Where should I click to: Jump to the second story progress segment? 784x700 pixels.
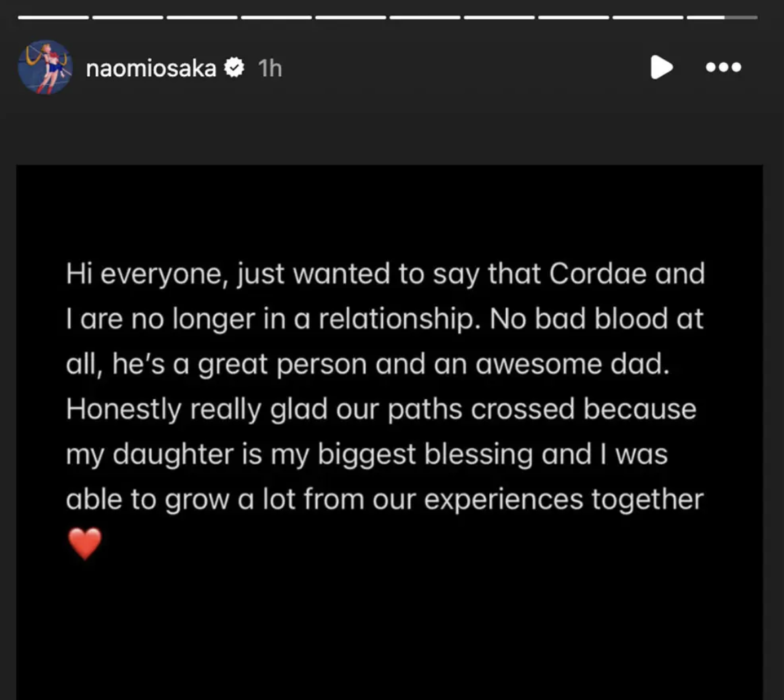tap(128, 17)
